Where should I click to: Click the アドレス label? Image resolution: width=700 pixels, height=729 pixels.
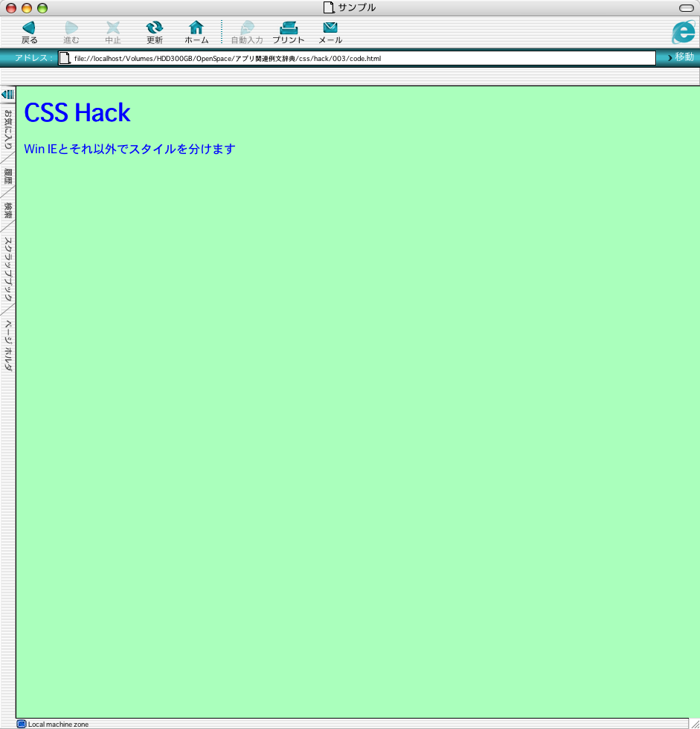(x=33, y=58)
